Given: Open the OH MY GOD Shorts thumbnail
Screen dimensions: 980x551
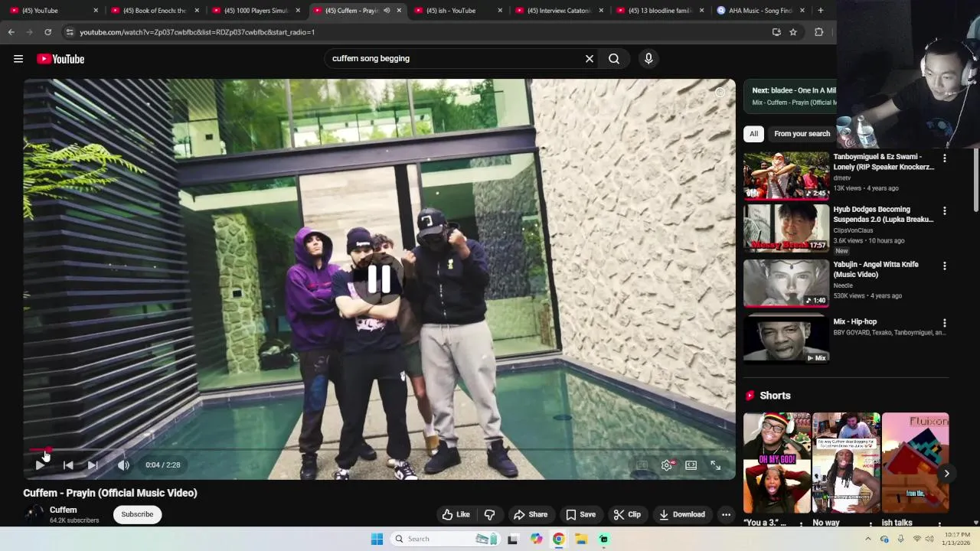Looking at the screenshot, I should click(776, 463).
